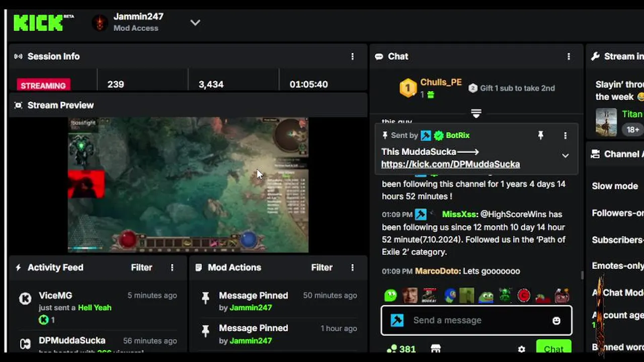Insert the man's face emote

(x=410, y=295)
